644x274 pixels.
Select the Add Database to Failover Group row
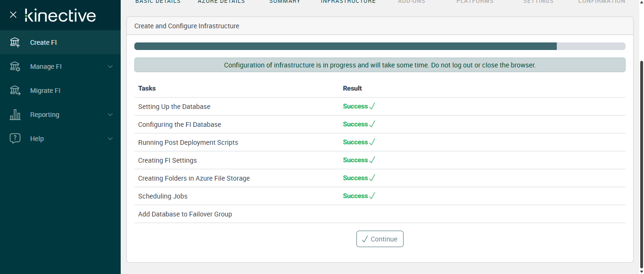(x=185, y=214)
